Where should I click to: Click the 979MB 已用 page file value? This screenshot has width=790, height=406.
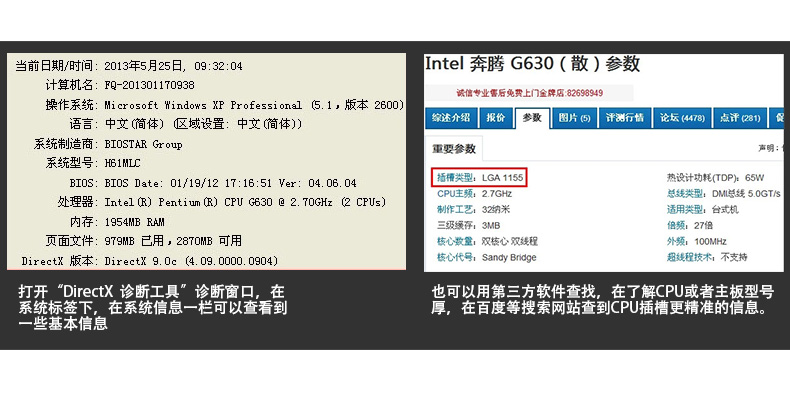click(173, 241)
